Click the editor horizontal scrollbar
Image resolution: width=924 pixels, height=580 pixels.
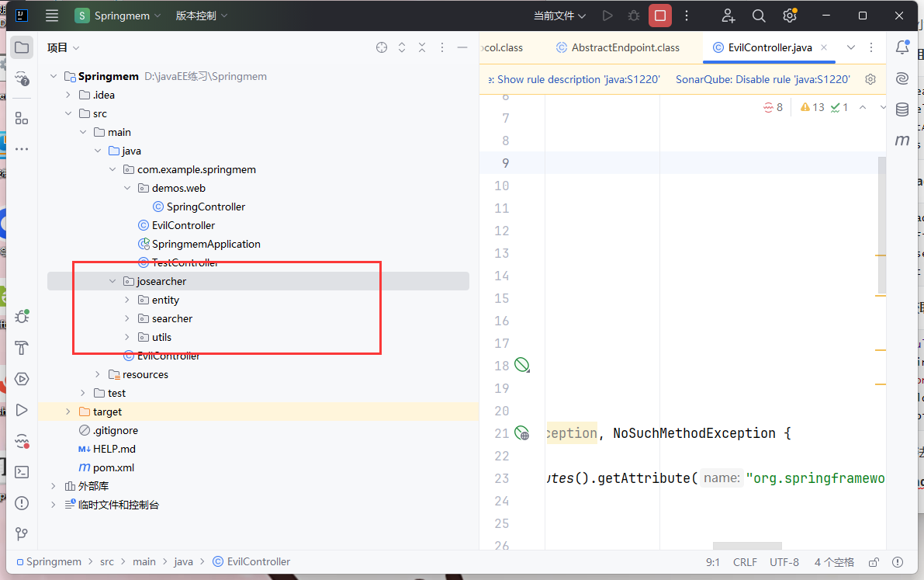coord(747,546)
